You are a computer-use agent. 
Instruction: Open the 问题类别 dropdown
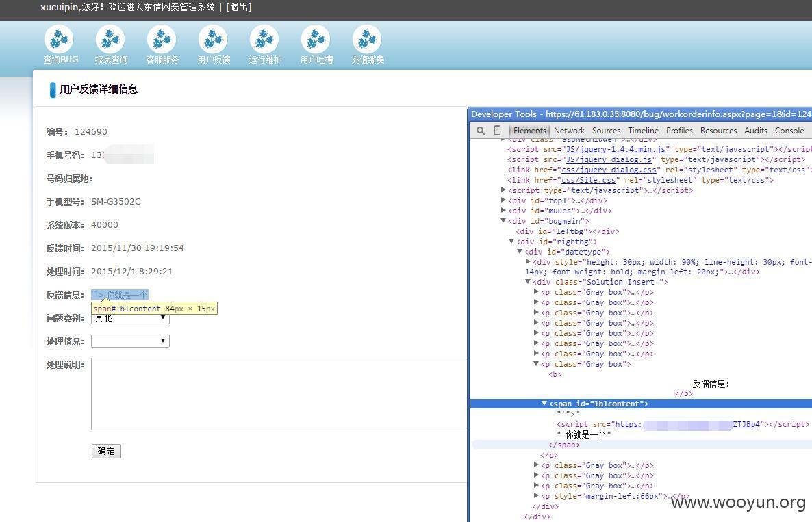130,318
